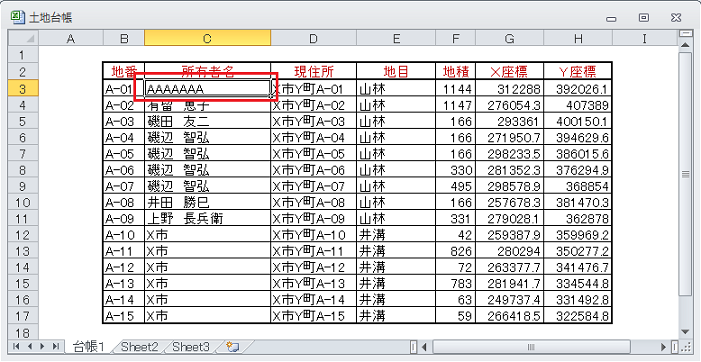Select 地積 cell with value 495
The width and height of the screenshot is (701, 362).
click(456, 186)
